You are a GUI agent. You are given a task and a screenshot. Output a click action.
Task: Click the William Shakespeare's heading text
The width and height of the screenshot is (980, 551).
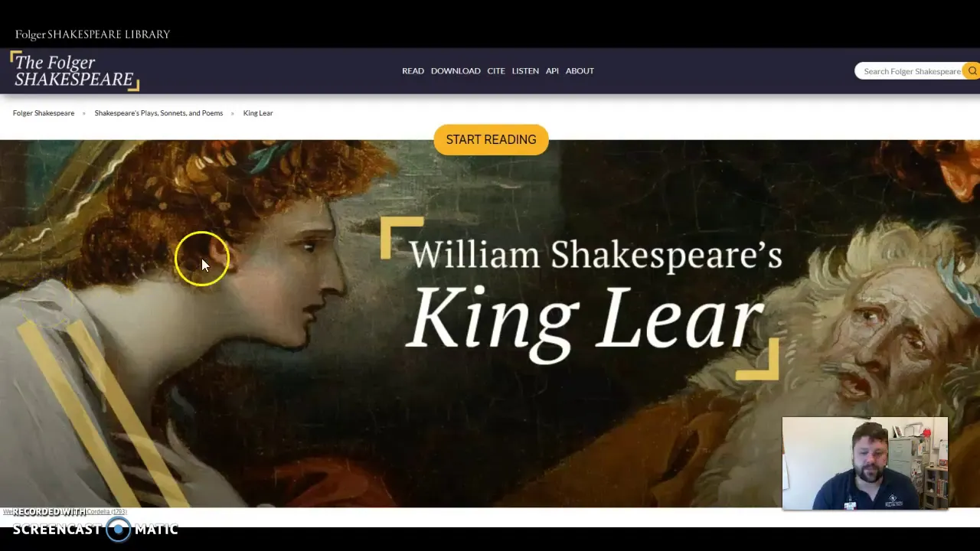coord(596,256)
